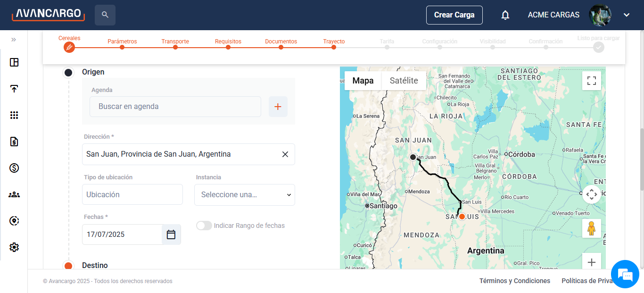The height and width of the screenshot is (293, 644).
Task: Open the invoice document sidebar icon
Action: [x=14, y=142]
